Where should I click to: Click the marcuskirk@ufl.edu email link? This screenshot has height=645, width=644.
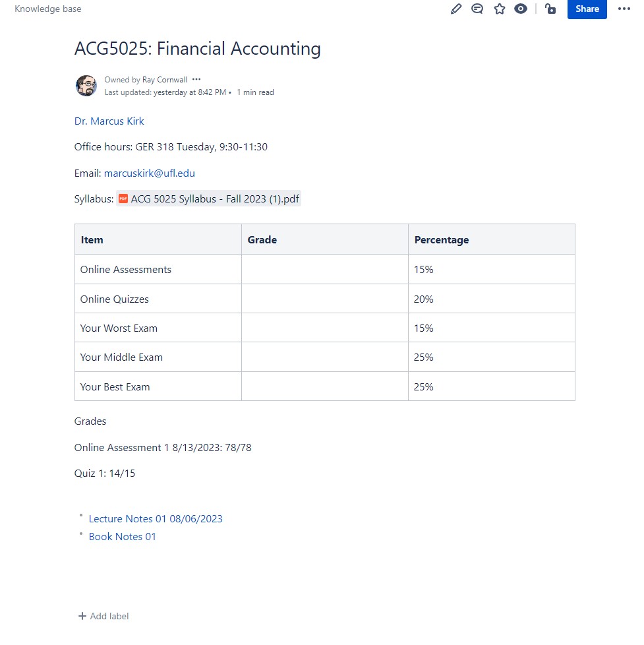pos(149,173)
